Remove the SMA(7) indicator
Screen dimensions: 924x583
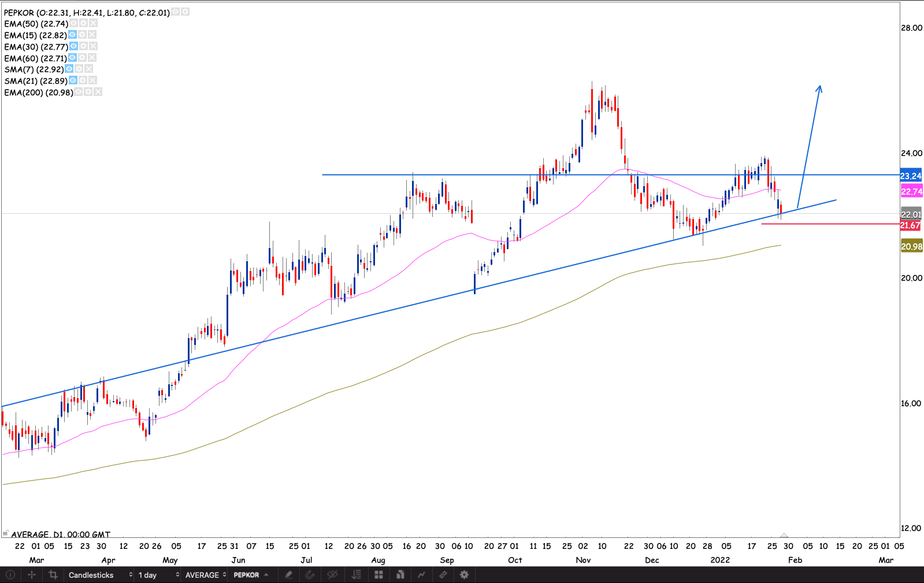(89, 69)
